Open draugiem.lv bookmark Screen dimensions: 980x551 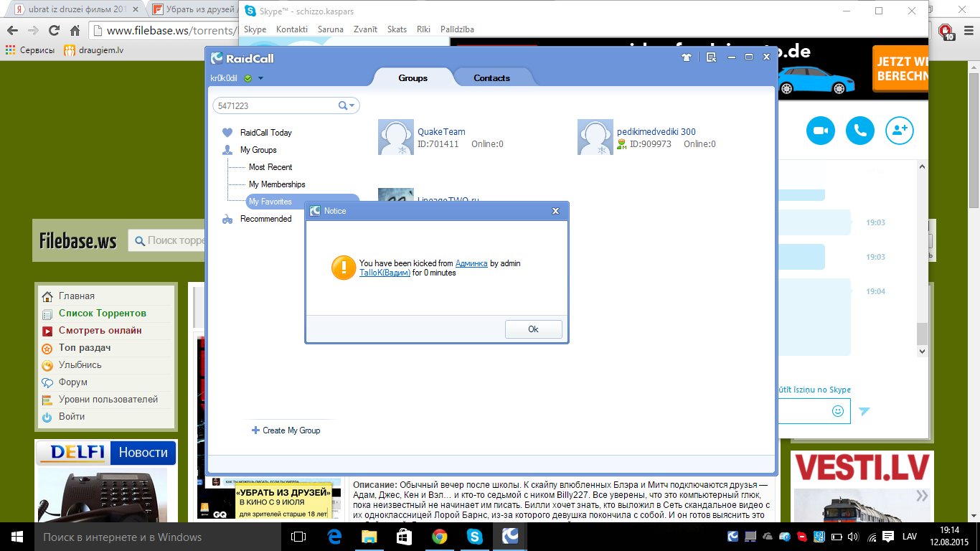(x=94, y=50)
